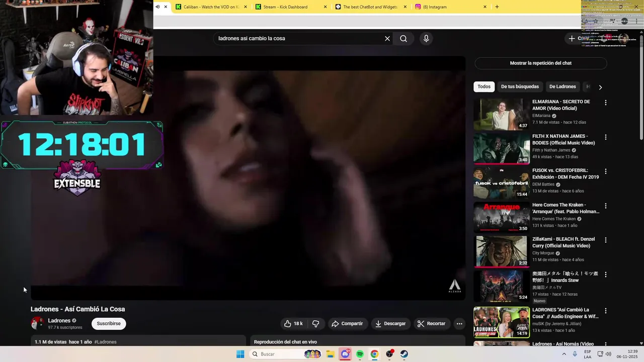Open options for Here Comes The Kraken video
Image resolution: width=644 pixels, height=362 pixels.
[x=606, y=206]
